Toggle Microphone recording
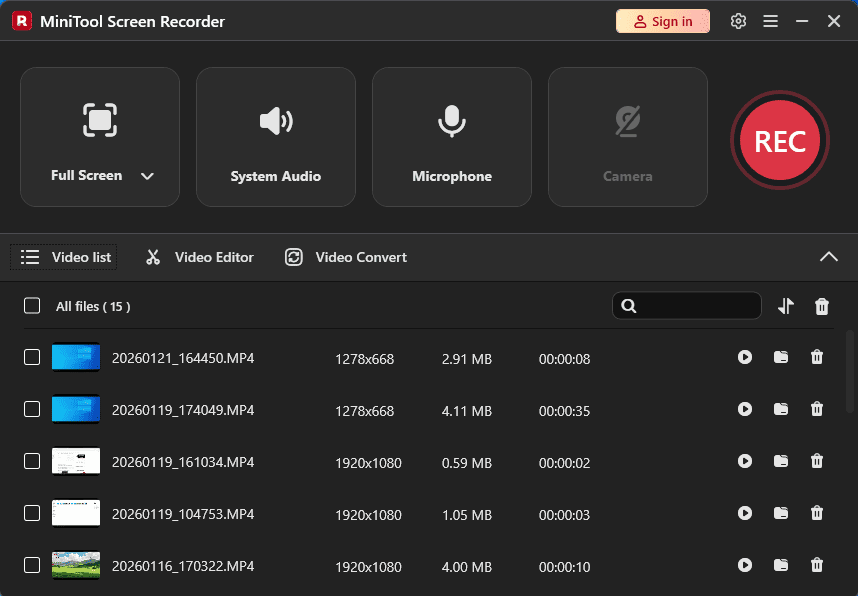 click(x=451, y=136)
